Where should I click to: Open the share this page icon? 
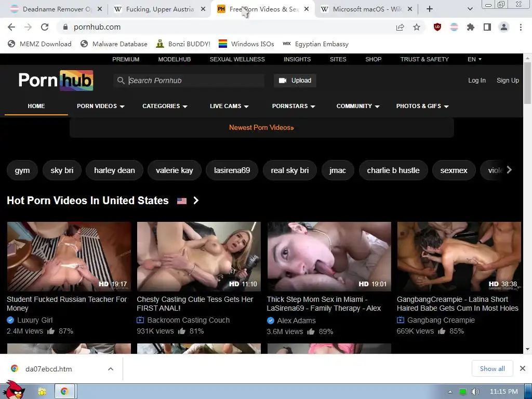click(x=400, y=27)
